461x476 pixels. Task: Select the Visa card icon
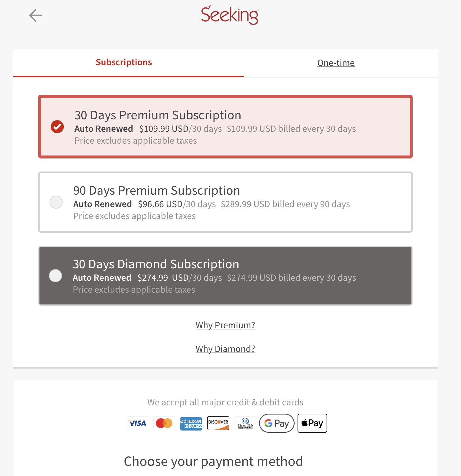coord(137,423)
